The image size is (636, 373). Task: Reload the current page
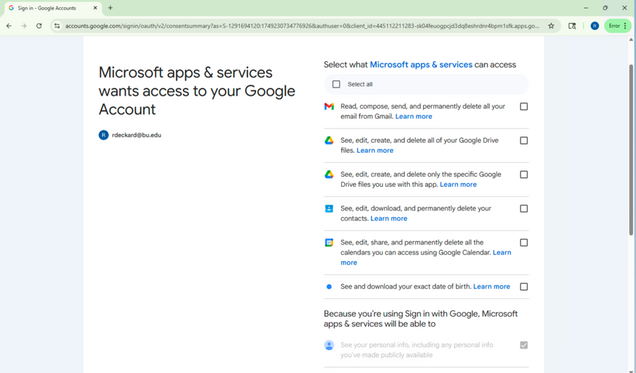[x=39, y=26]
